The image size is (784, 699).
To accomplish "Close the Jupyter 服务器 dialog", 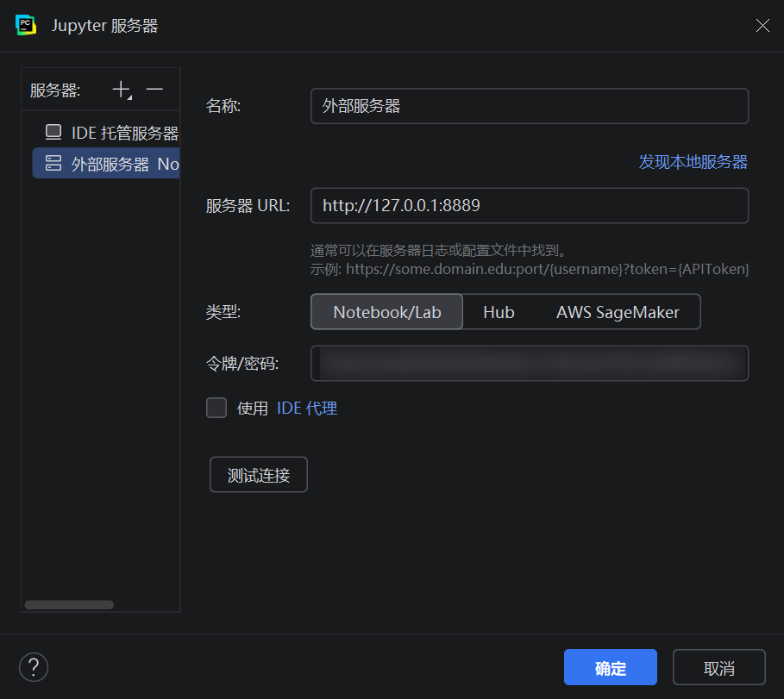I will click(x=762, y=26).
